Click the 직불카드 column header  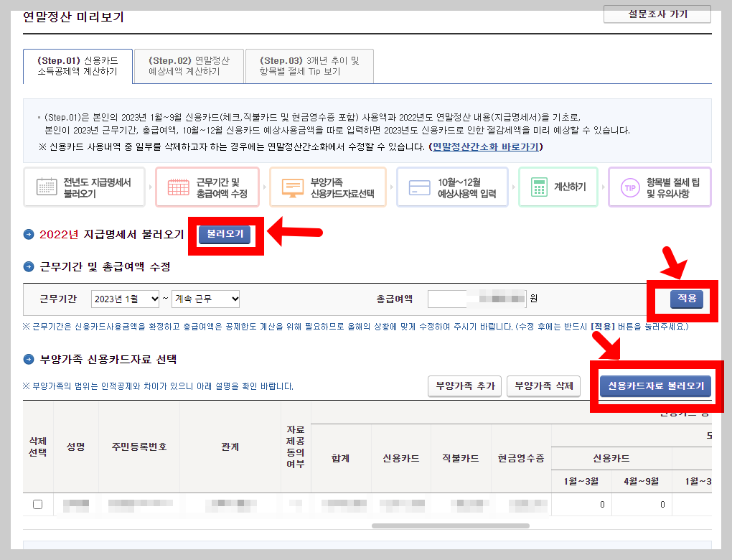460,459
